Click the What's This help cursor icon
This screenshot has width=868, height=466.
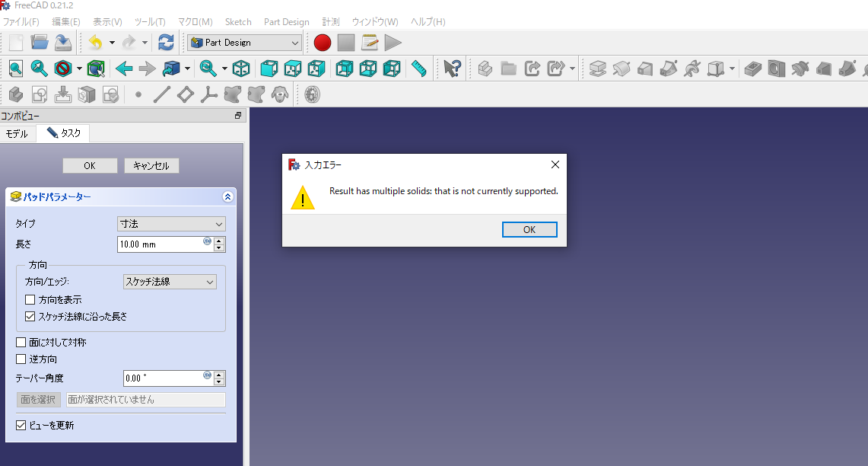[x=453, y=69]
